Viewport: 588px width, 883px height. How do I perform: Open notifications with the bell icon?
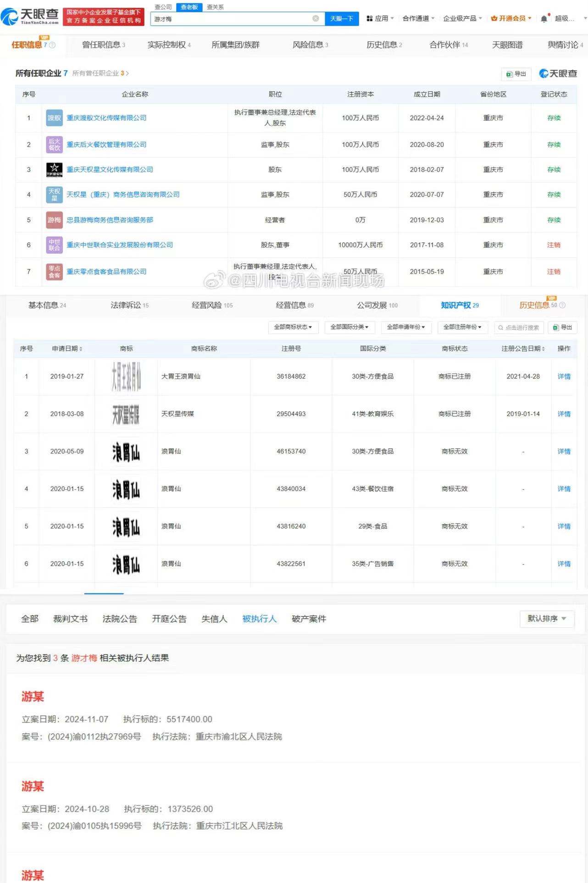(x=544, y=18)
